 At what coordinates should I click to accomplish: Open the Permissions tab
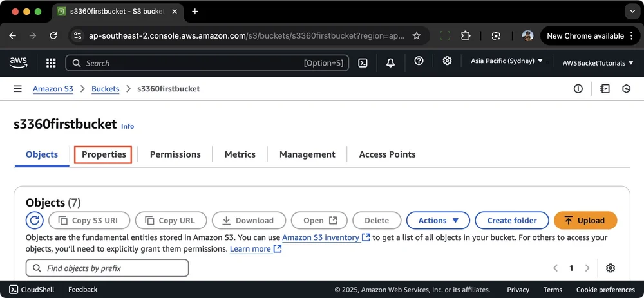click(x=175, y=154)
